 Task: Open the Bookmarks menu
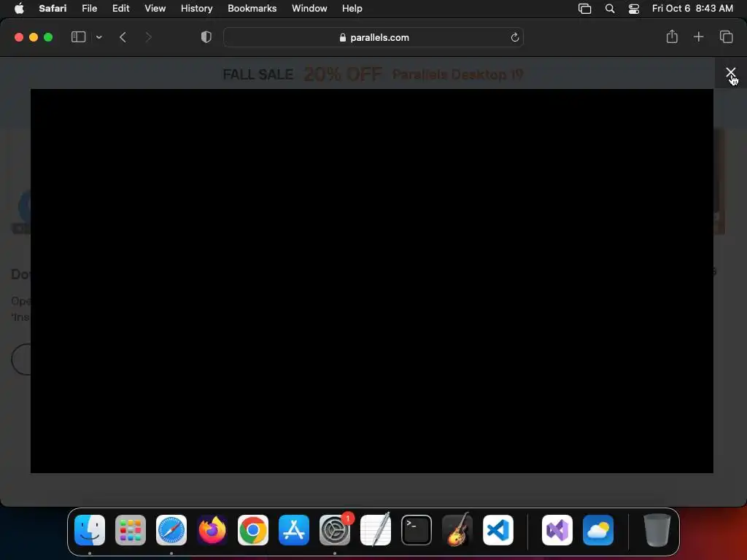[x=252, y=8]
